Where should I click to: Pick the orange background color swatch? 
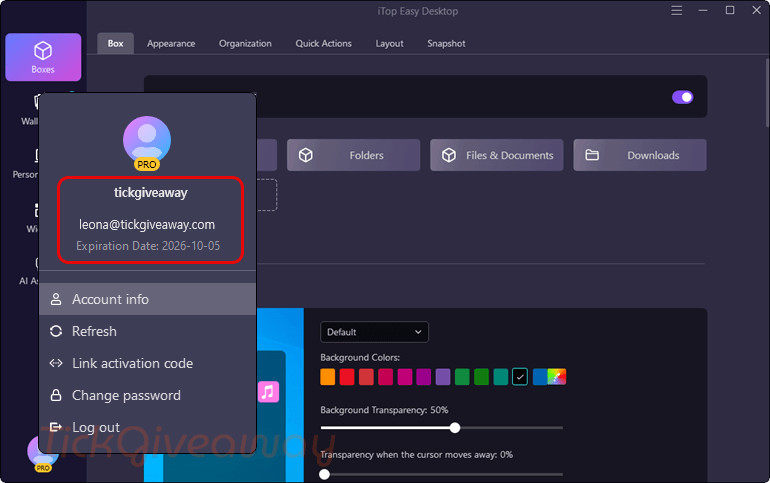(328, 377)
